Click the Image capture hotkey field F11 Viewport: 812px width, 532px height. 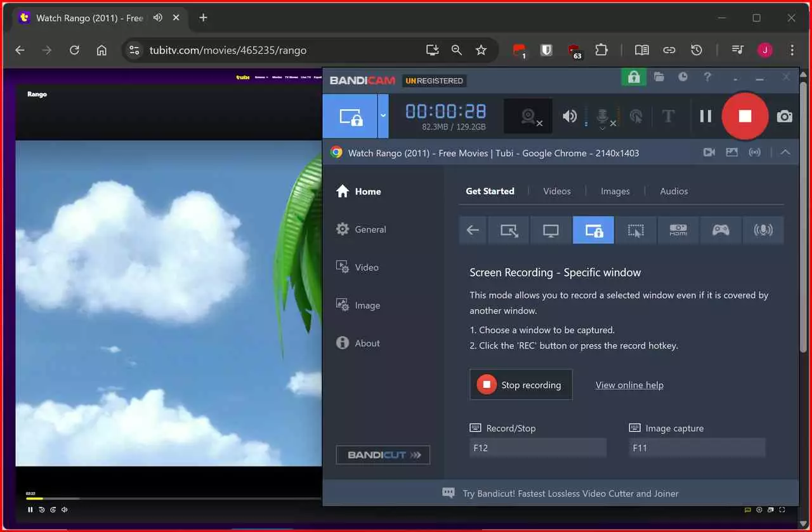(x=697, y=448)
